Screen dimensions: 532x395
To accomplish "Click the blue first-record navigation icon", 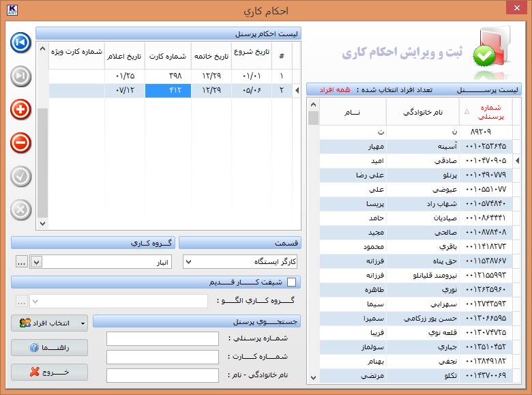I will tap(21, 42).
